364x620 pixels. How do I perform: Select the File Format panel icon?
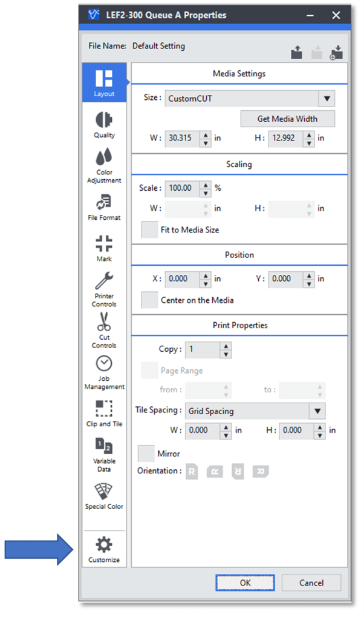[x=104, y=206]
